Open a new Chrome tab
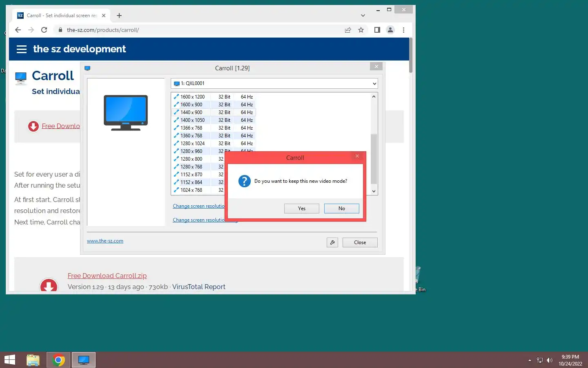The height and width of the screenshot is (368, 588). click(x=119, y=16)
